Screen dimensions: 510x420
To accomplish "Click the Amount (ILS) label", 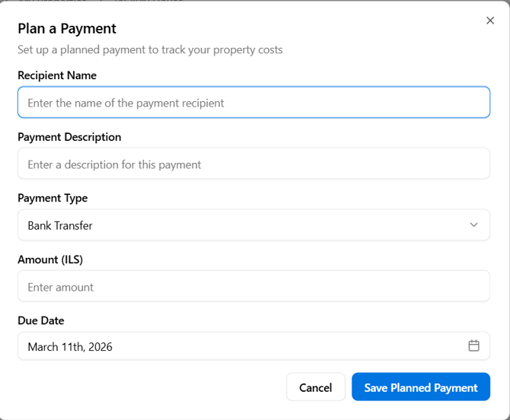I will pyautogui.click(x=50, y=259).
